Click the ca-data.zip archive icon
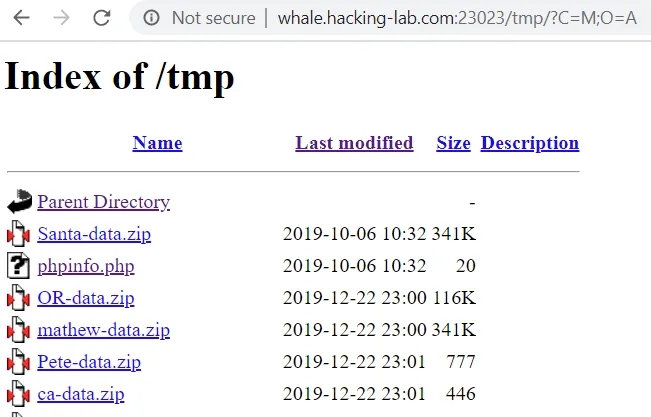The width and height of the screenshot is (651, 417). click(x=19, y=394)
